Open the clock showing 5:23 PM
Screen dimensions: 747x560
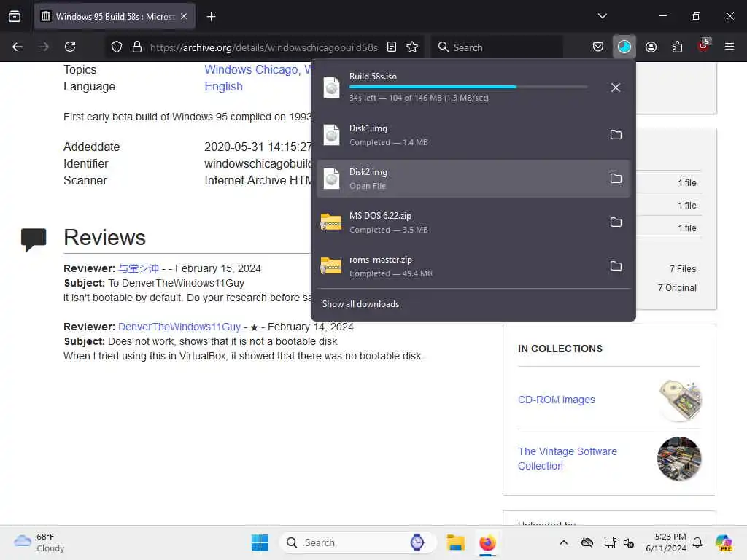coord(665,542)
